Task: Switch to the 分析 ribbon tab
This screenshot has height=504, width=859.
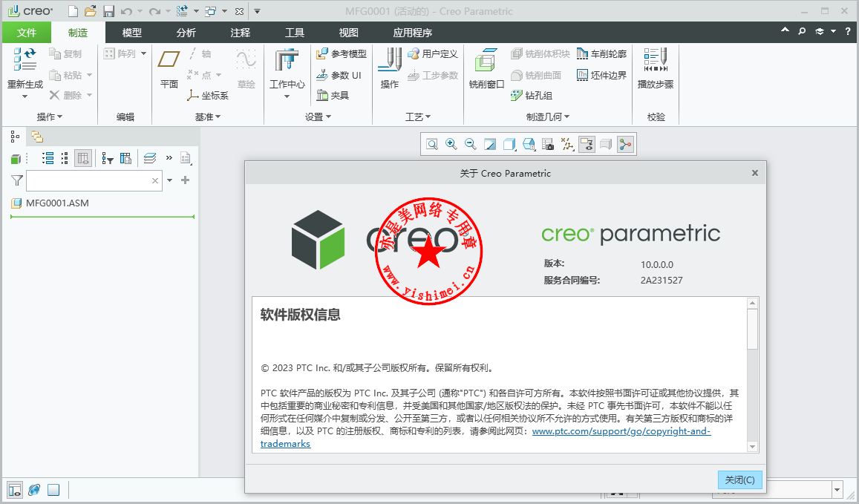Action: 186,33
